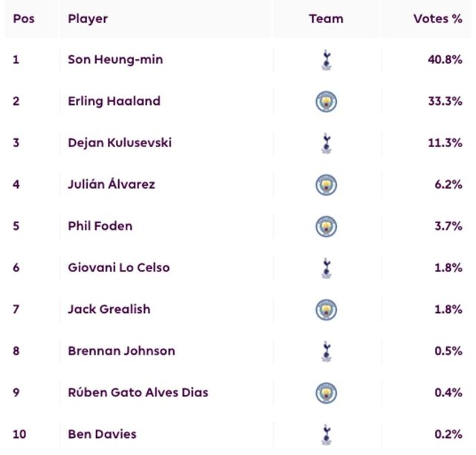Click Manchester City crest beside Julián Álvarez

[326, 184]
